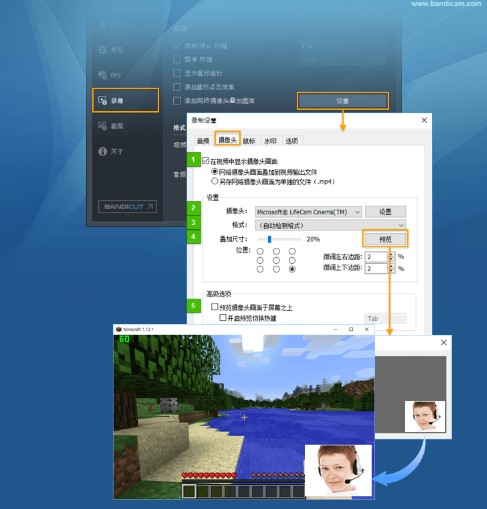This screenshot has width=487, height=509.
Task: Open the 截图 (Image) icon in Bandicam sidebar
Action: tap(102, 126)
